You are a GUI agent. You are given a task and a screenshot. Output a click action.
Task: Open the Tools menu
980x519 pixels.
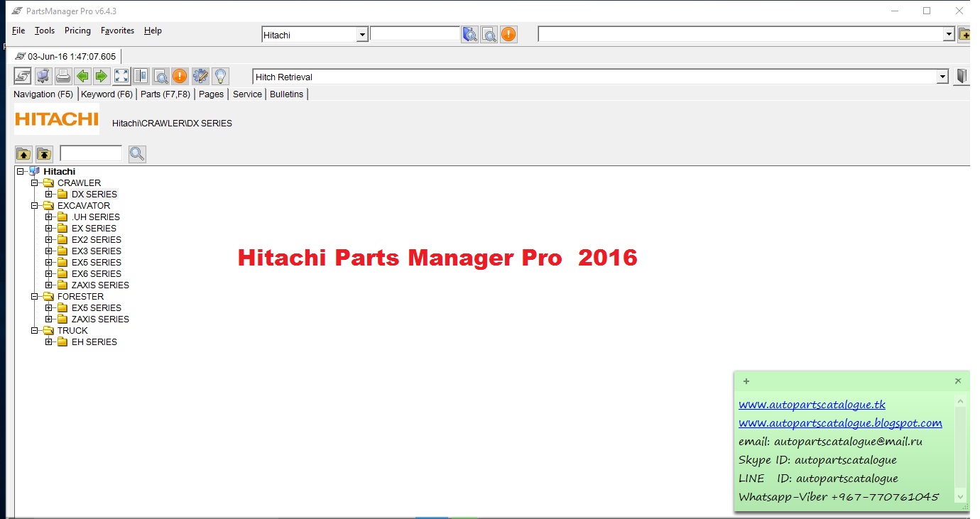click(45, 31)
